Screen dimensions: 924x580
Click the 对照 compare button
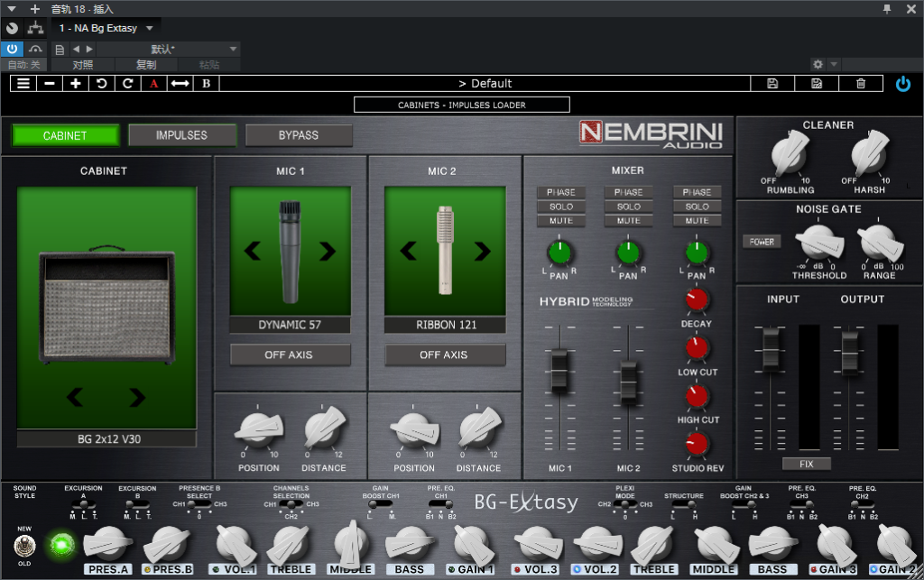82,65
